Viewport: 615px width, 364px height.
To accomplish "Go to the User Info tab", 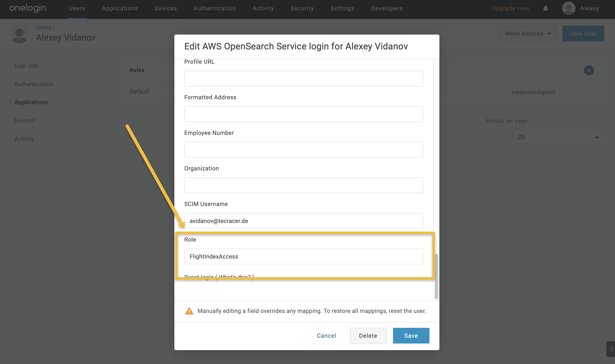I will 26,66.
